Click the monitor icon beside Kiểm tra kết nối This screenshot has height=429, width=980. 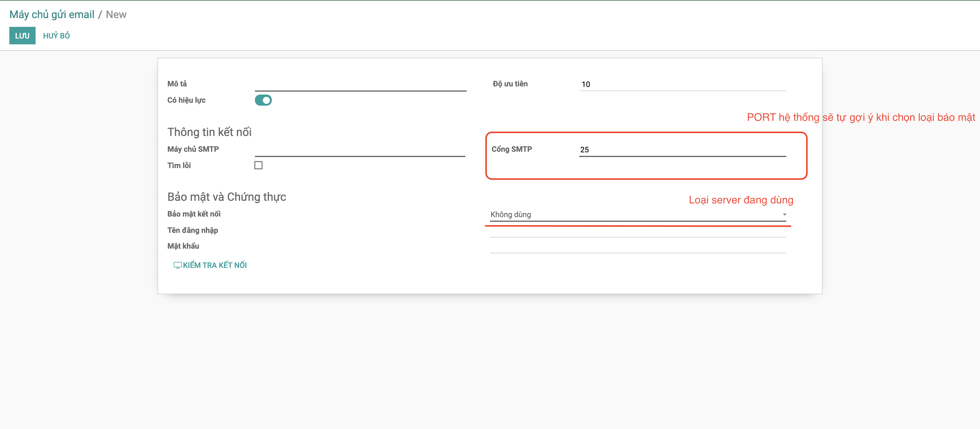[177, 265]
